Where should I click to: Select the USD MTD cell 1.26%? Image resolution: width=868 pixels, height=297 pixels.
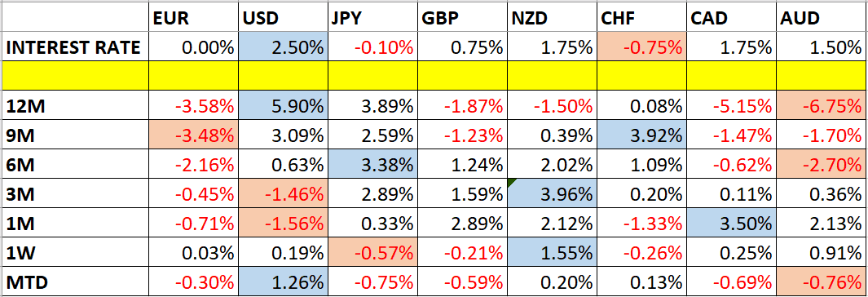pos(283,282)
